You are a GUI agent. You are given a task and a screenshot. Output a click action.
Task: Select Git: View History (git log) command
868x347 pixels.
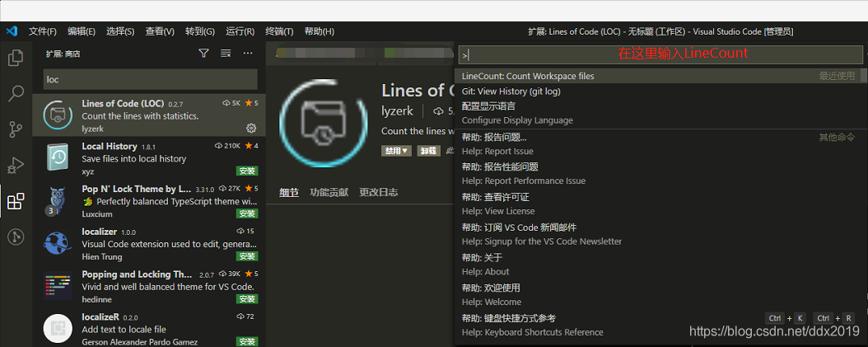pyautogui.click(x=660, y=91)
